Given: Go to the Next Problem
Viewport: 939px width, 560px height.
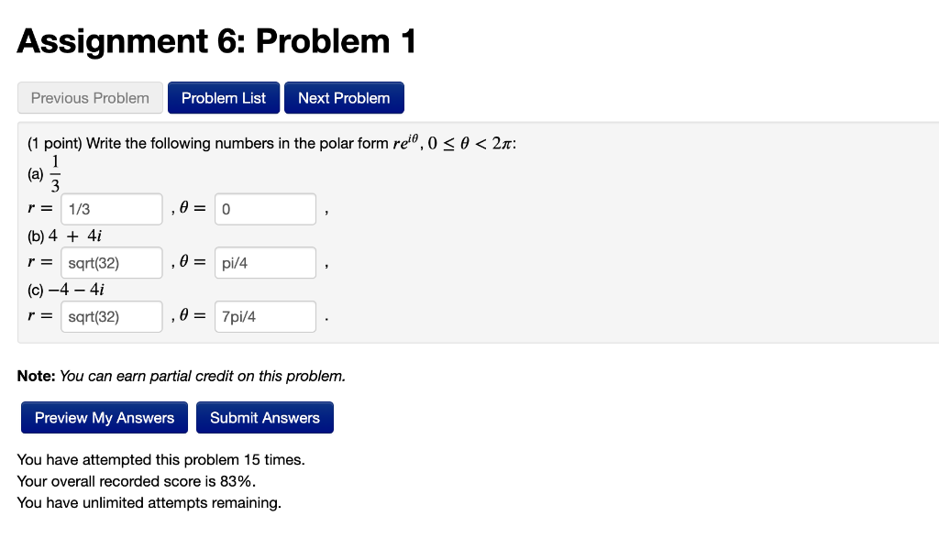Looking at the screenshot, I should (344, 97).
